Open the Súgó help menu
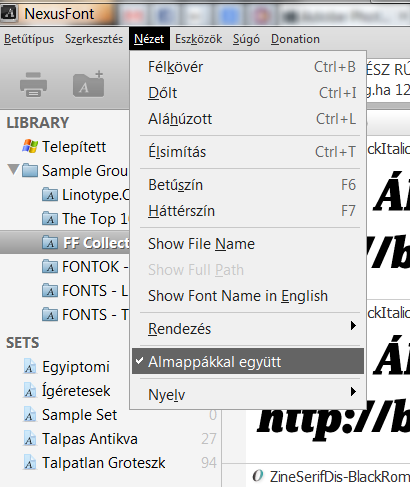Image resolution: width=410 pixels, height=487 pixels. 246,39
